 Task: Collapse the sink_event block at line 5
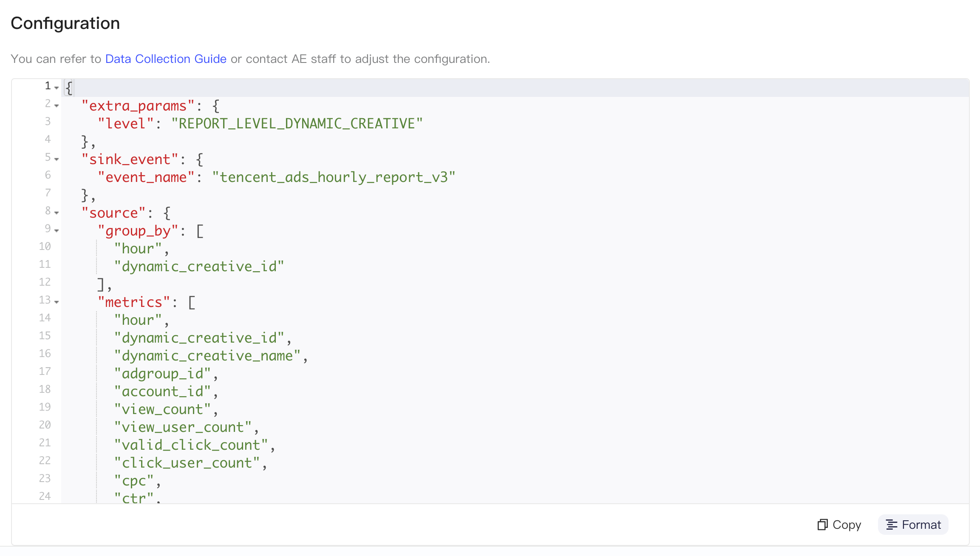coord(57,159)
